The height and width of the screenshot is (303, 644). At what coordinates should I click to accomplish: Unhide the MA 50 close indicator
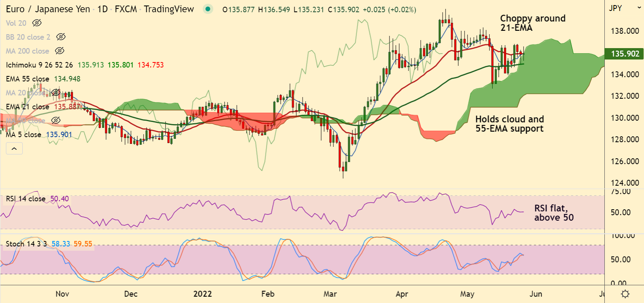point(56,120)
